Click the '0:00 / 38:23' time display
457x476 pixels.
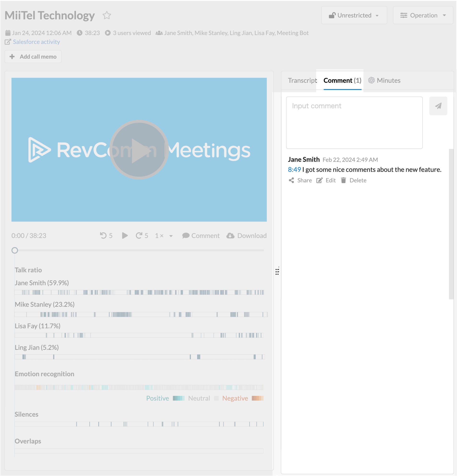[29, 236]
